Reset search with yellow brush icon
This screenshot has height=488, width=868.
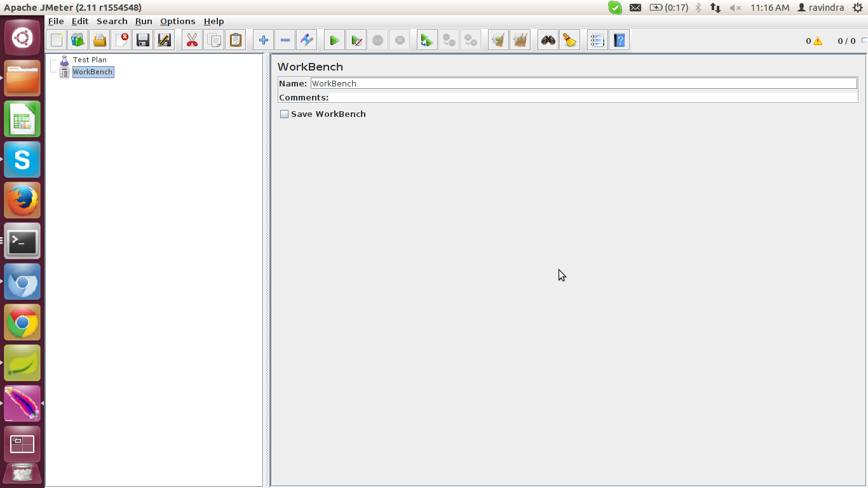(570, 41)
